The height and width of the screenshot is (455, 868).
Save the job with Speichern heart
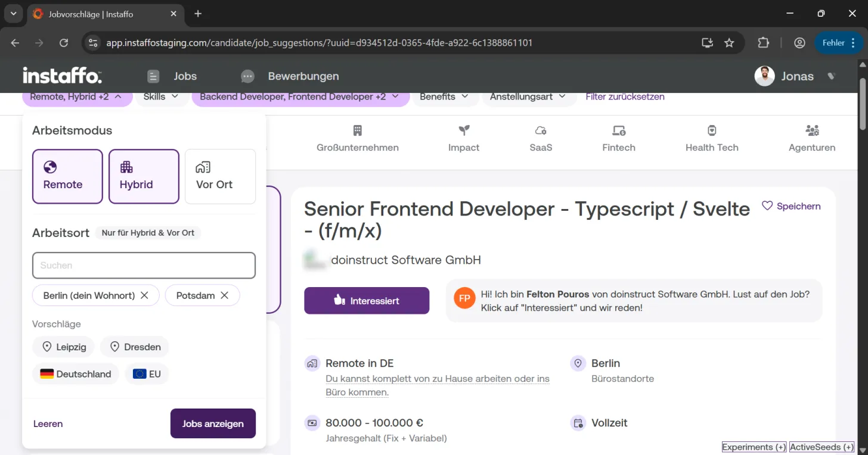[x=791, y=206]
